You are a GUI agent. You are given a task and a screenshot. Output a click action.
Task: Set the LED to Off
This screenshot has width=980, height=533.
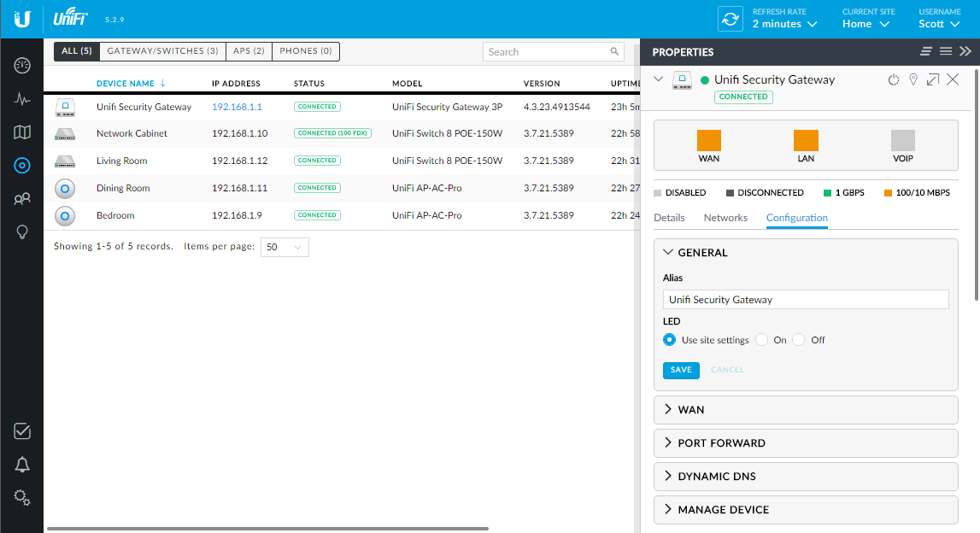[797, 339]
